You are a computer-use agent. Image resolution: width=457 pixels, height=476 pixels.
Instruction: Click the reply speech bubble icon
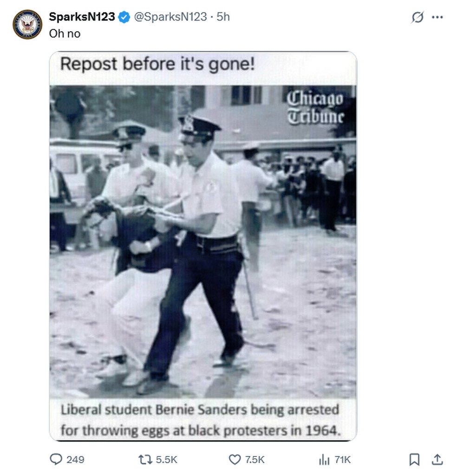pyautogui.click(x=56, y=459)
